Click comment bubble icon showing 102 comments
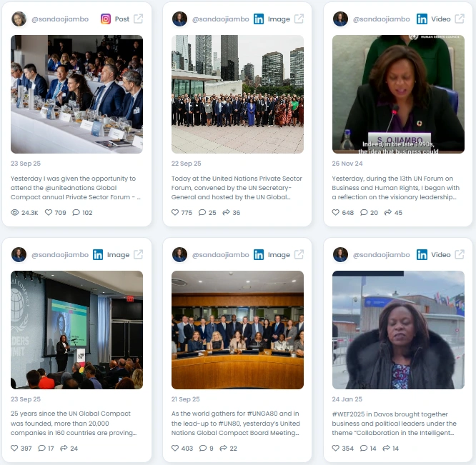Screen dimensions: 476x465 tap(76, 212)
